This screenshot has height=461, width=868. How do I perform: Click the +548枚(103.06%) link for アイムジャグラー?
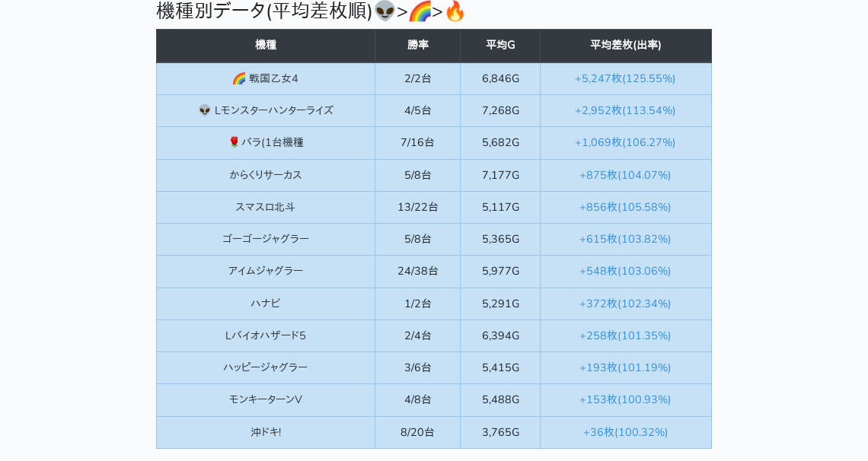(x=625, y=271)
